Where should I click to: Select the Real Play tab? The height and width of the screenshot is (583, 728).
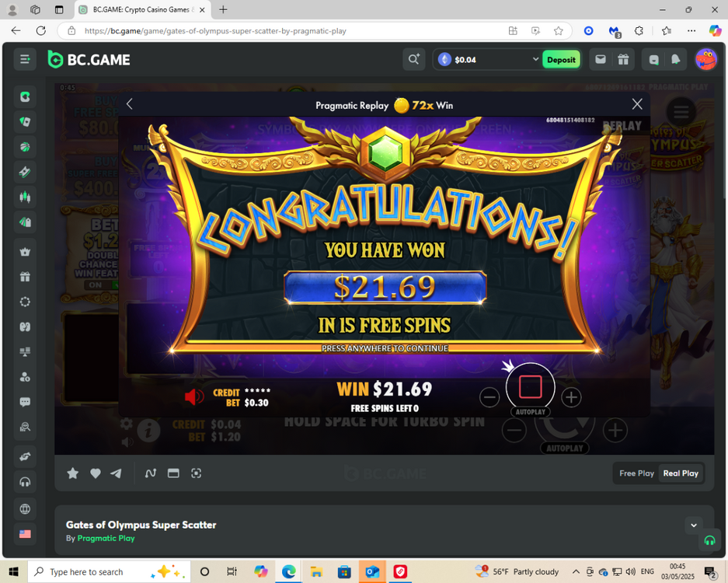pos(681,473)
